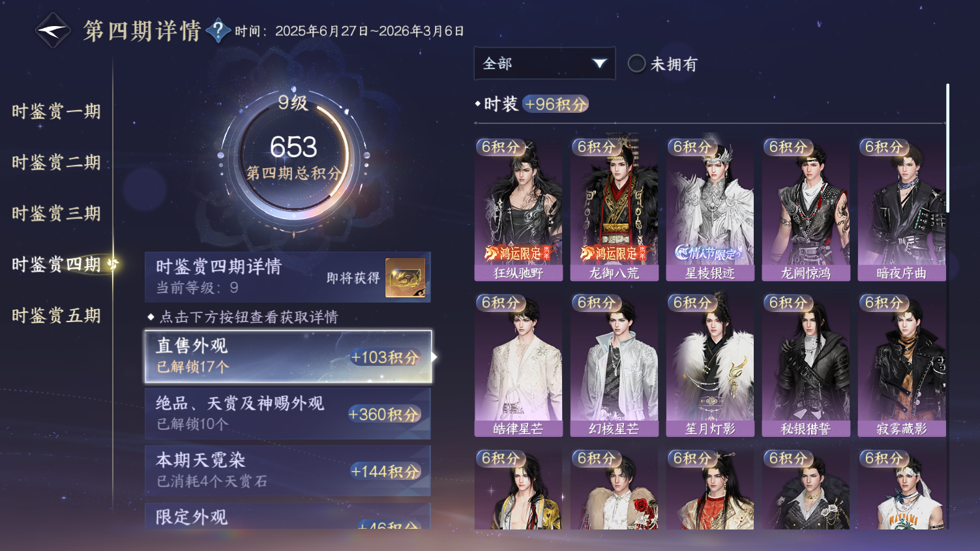Click the circular 653 total points gauge
980x551 pixels.
click(x=293, y=156)
